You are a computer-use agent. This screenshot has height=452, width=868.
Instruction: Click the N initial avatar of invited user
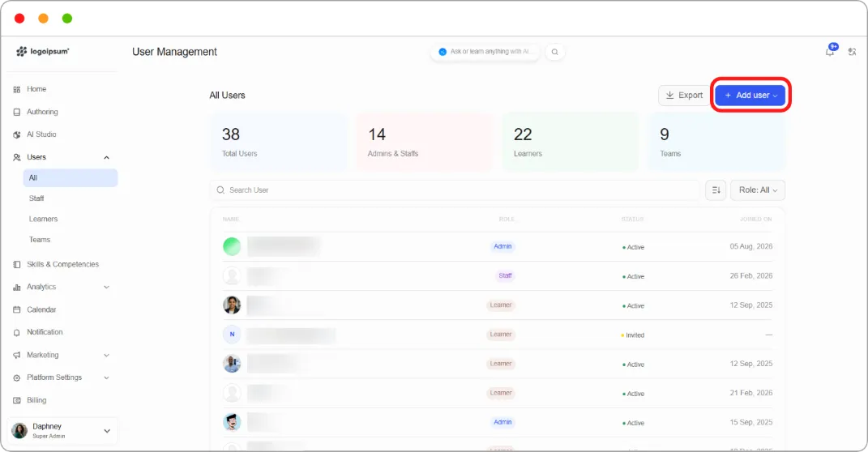point(232,335)
